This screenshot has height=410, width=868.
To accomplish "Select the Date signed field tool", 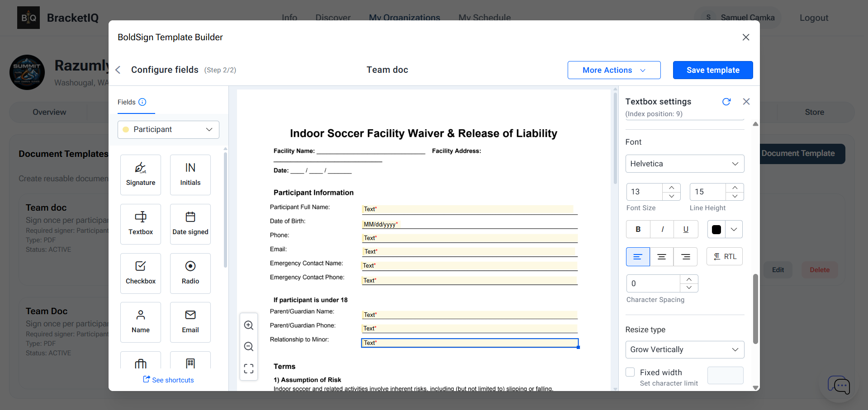I will point(190,224).
